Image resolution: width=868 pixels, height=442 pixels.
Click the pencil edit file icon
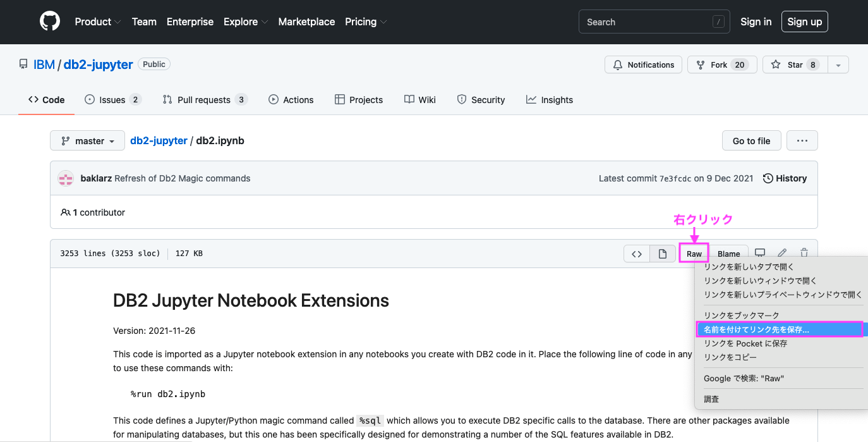[782, 253]
